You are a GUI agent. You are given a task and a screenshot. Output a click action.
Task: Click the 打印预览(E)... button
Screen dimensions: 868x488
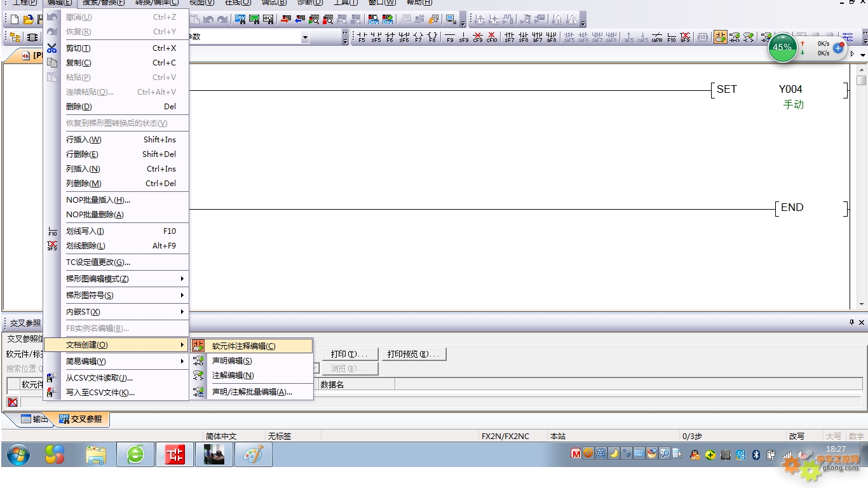414,354
